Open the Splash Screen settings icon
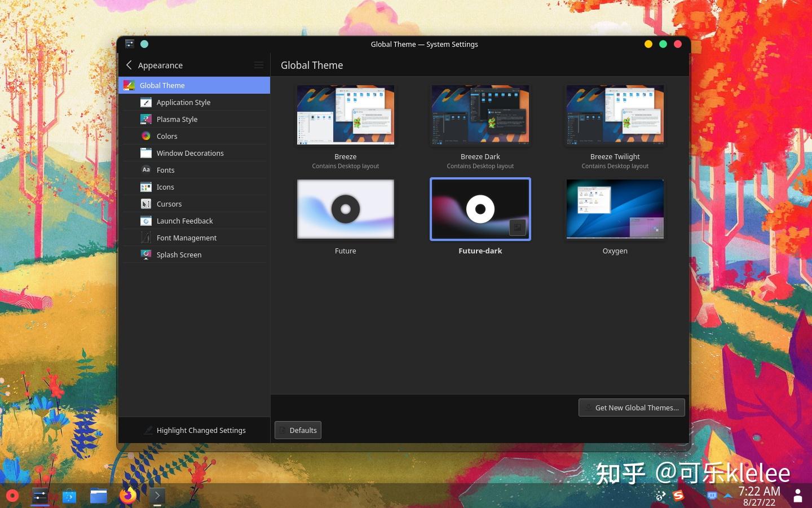The height and width of the screenshot is (508, 812). click(146, 255)
